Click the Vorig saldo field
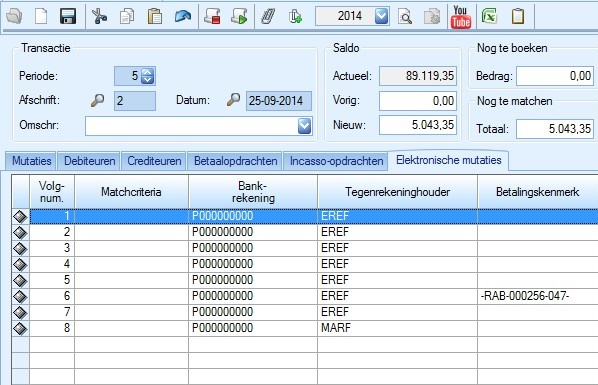This screenshot has height=385, width=598. (418, 101)
